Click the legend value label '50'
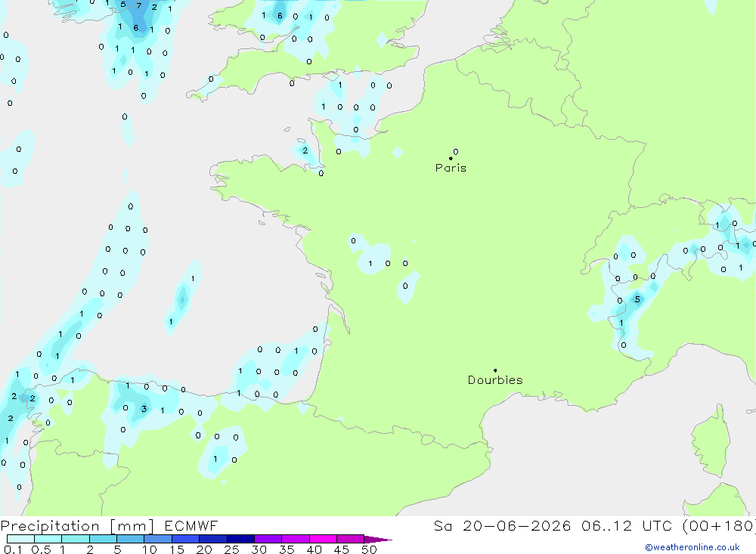Screen dimensions: 756x554 (x=369, y=549)
